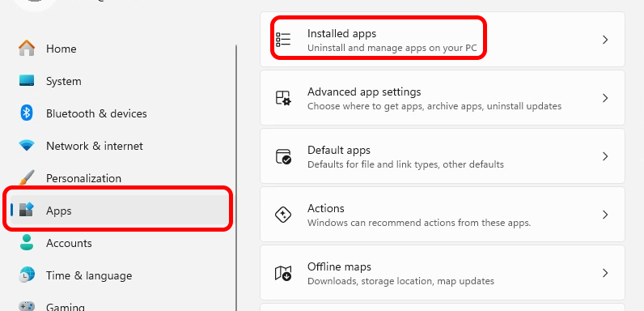The image size is (644, 311).
Task: Click the Time & language clock icon
Action: pos(27,275)
